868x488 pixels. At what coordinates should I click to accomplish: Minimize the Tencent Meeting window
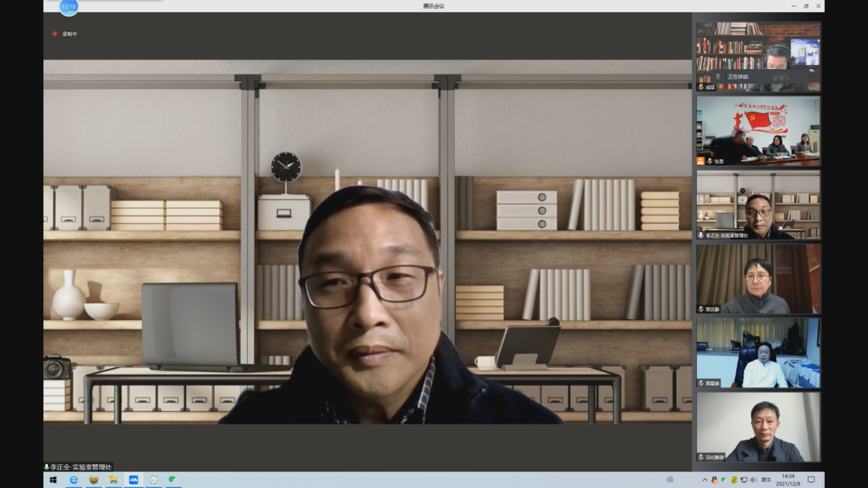tap(794, 6)
